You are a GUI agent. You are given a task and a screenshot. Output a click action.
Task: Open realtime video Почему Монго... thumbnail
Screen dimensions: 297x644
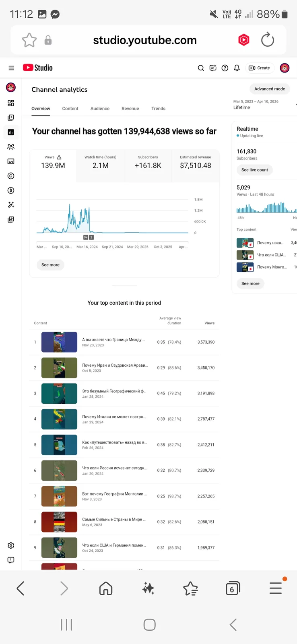tap(245, 267)
